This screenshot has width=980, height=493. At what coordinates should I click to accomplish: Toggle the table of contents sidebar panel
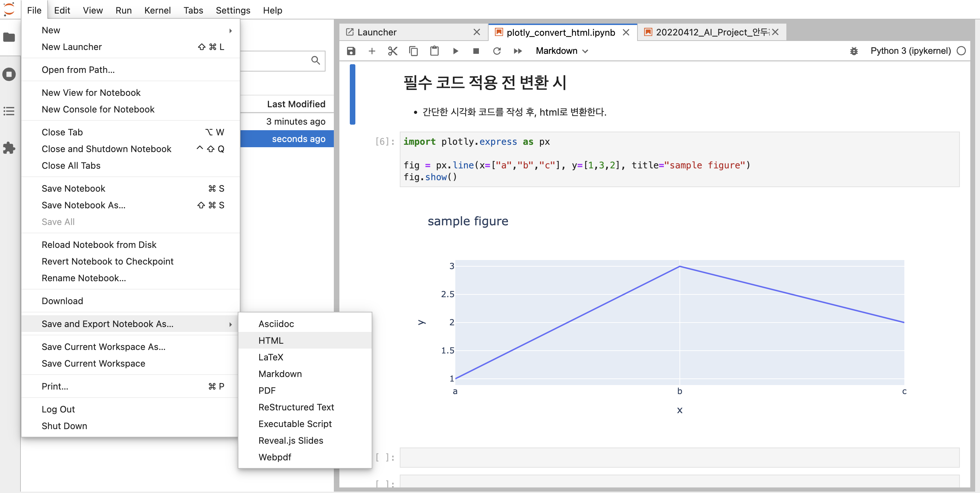click(9, 111)
